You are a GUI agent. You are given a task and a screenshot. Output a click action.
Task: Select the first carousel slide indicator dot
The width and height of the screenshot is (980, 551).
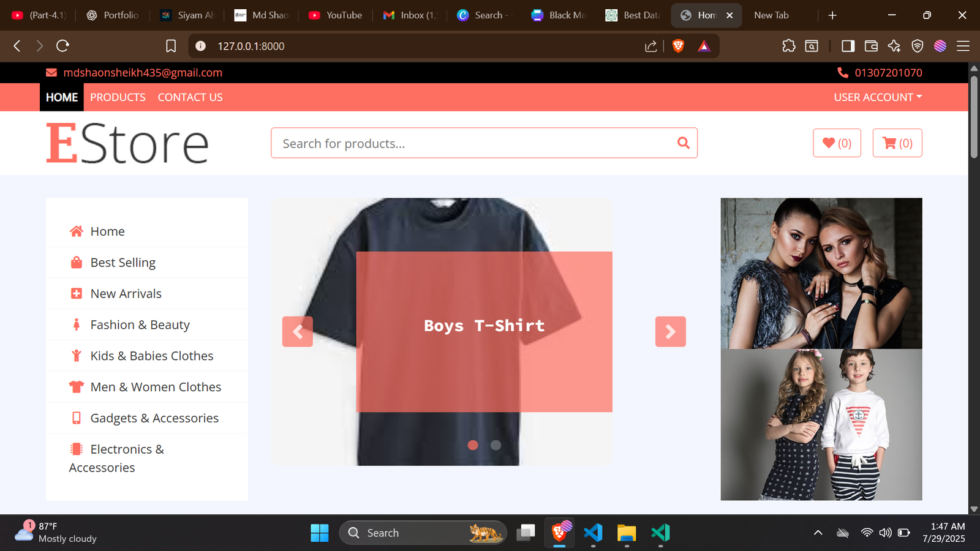click(473, 445)
